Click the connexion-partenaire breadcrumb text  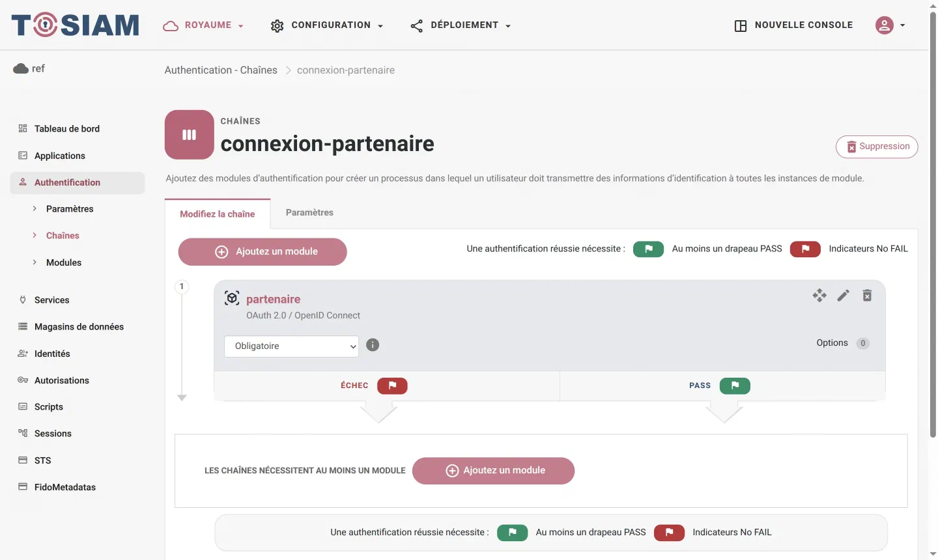346,70
